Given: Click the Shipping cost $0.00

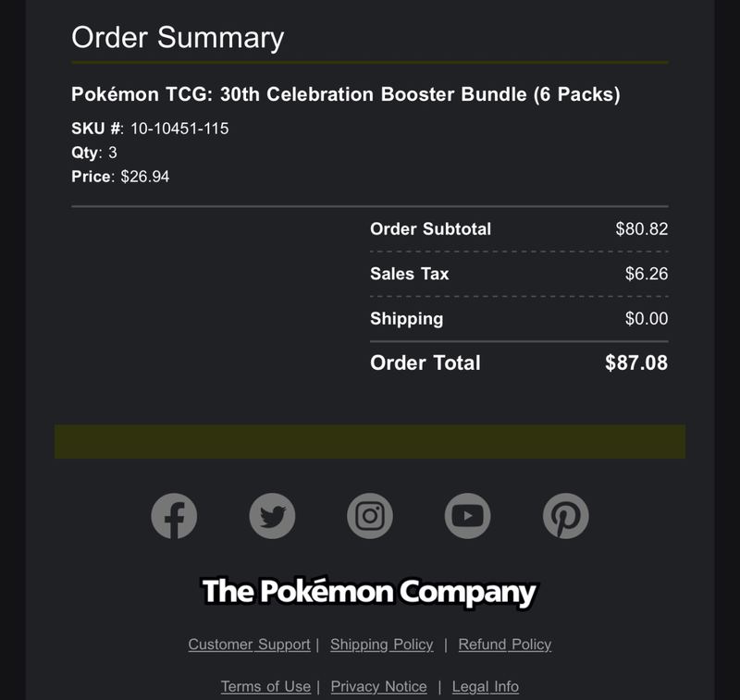Looking at the screenshot, I should 647,318.
